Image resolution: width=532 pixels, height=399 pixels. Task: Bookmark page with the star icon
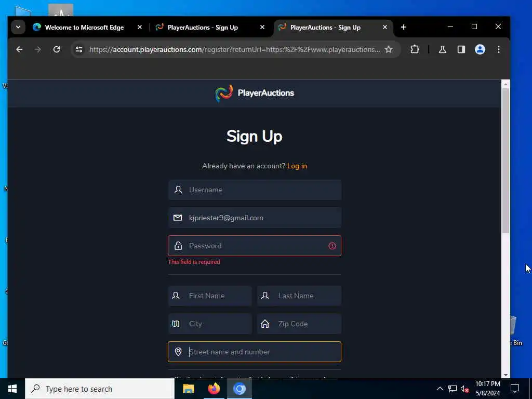click(x=389, y=49)
